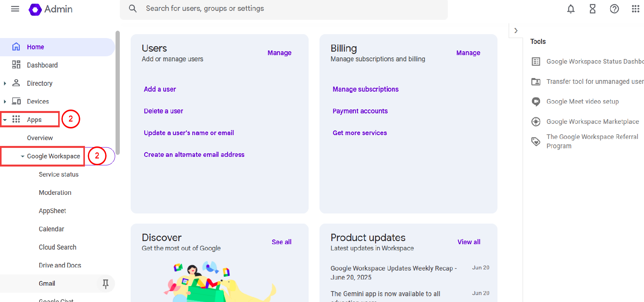
Task: Click the Referral Program tag icon
Action: tap(536, 141)
